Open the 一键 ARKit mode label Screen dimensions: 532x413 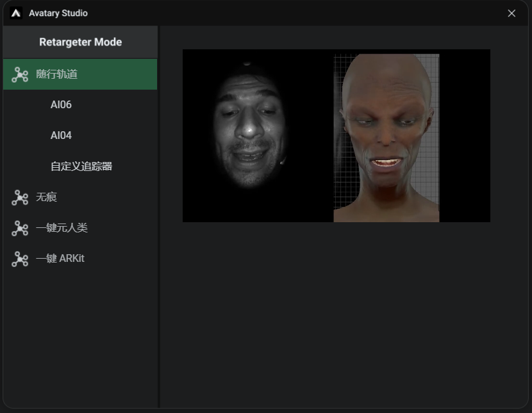pyautogui.click(x=60, y=259)
